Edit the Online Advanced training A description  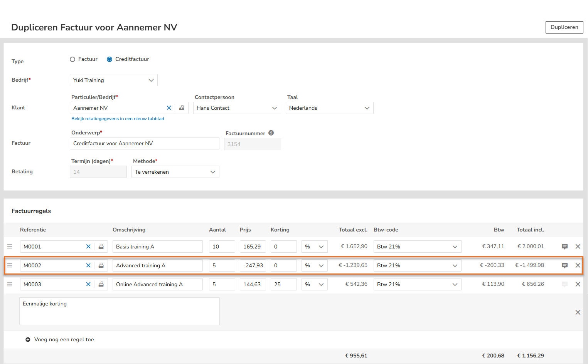point(158,284)
